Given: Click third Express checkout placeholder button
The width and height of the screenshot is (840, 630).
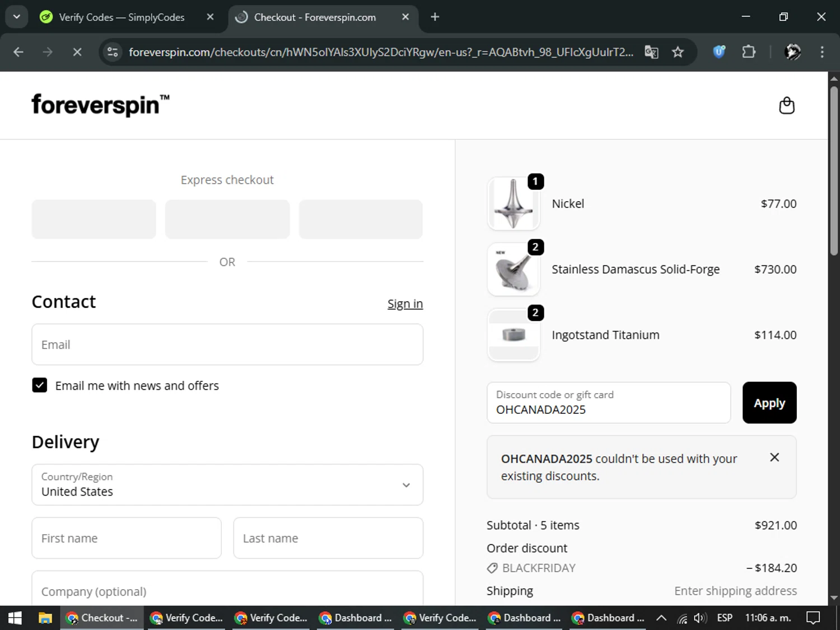Looking at the screenshot, I should pyautogui.click(x=361, y=219).
